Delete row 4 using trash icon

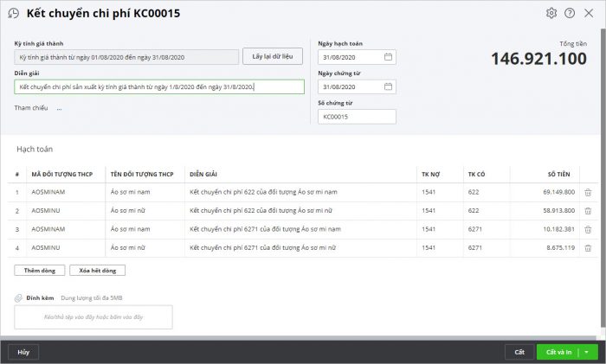pos(589,247)
